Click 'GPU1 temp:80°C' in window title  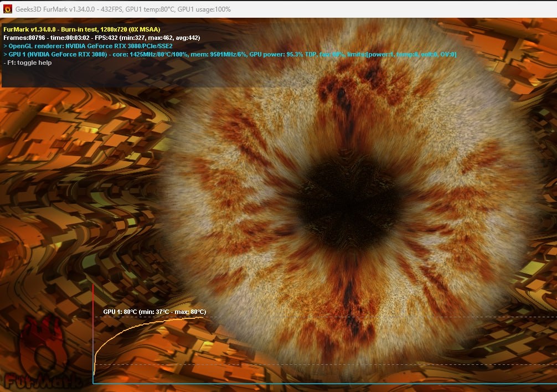[149, 9]
